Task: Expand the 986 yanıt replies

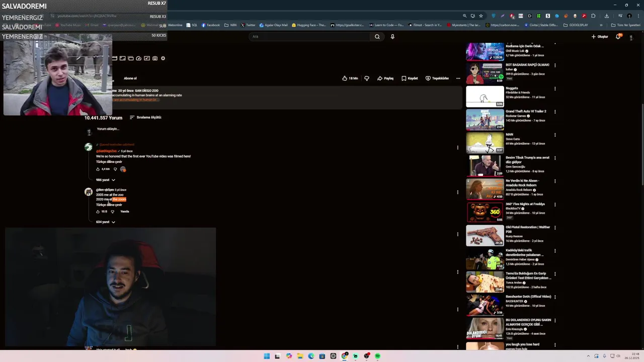Action: [x=106, y=179]
